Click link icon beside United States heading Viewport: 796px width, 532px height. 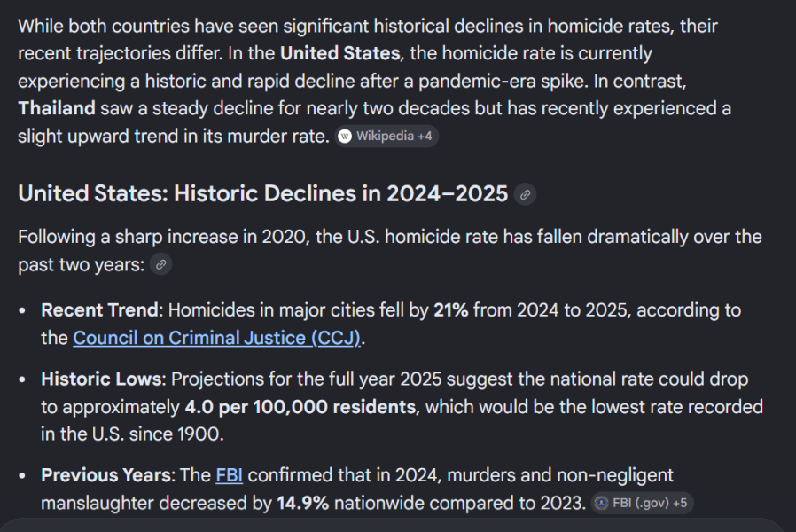click(526, 194)
